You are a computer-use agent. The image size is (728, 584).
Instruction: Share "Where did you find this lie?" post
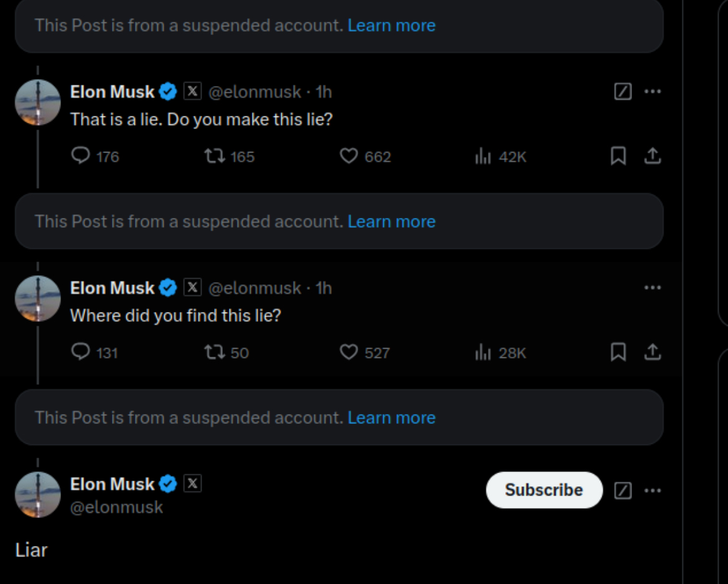pos(652,352)
